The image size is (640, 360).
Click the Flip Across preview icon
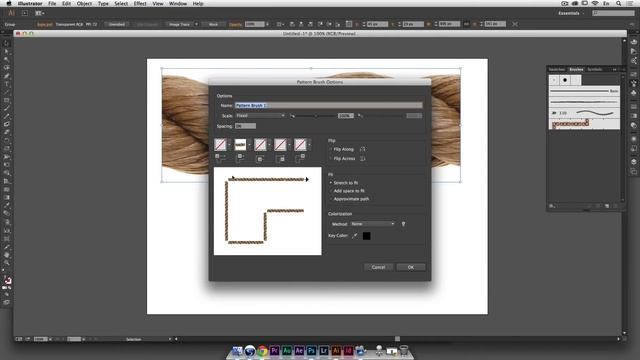coord(362,158)
